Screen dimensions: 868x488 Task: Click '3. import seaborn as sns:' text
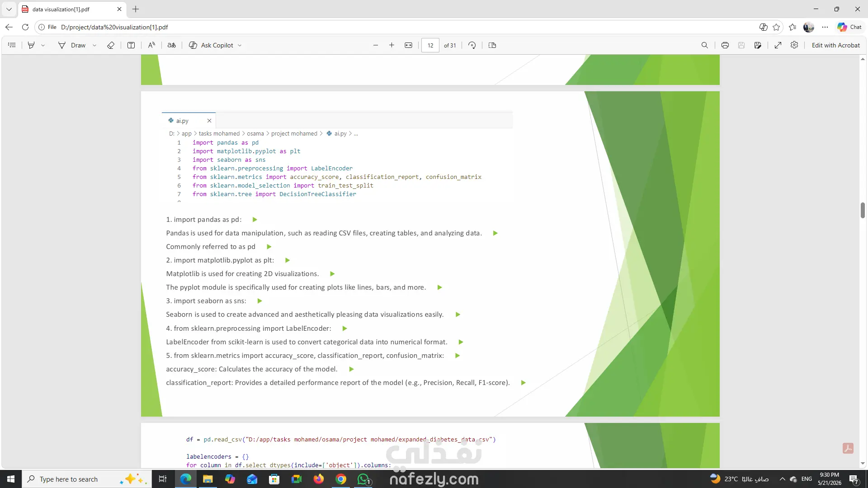pyautogui.click(x=206, y=301)
